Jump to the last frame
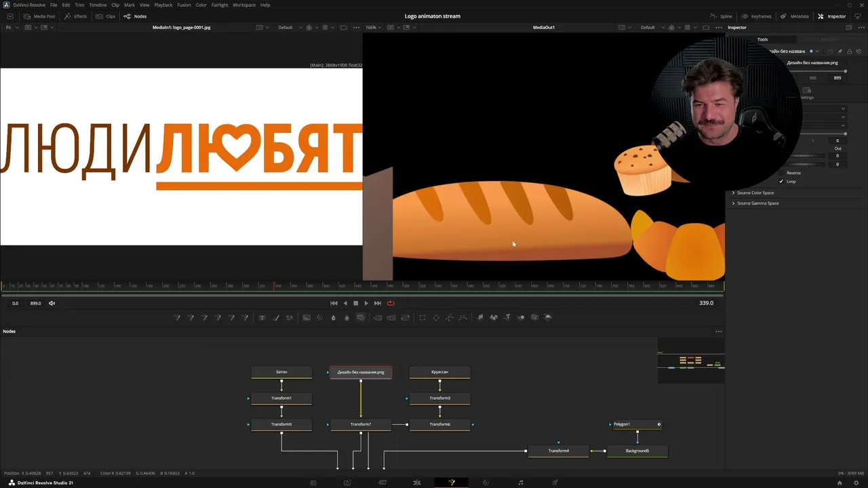Viewport: 868px width, 488px height. [x=378, y=304]
